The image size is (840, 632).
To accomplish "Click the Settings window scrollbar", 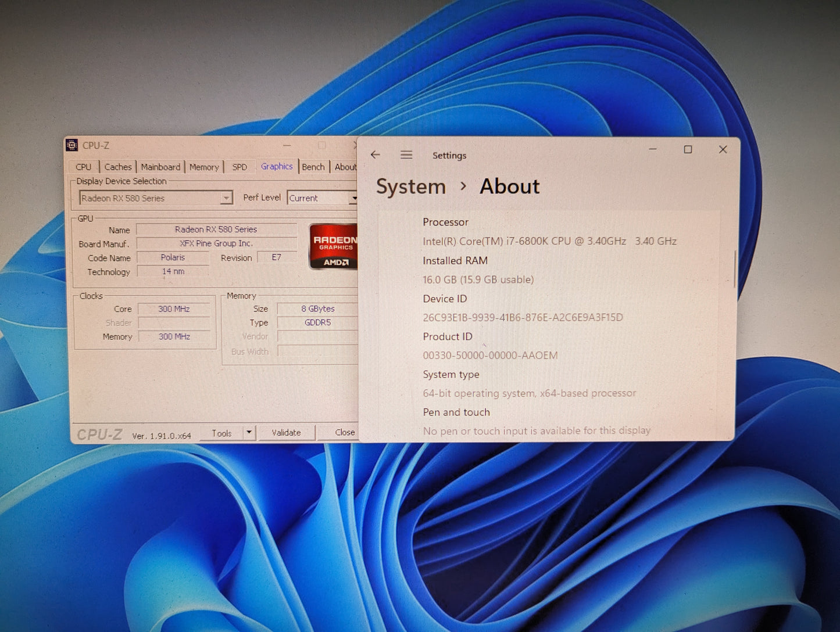I will [x=734, y=268].
